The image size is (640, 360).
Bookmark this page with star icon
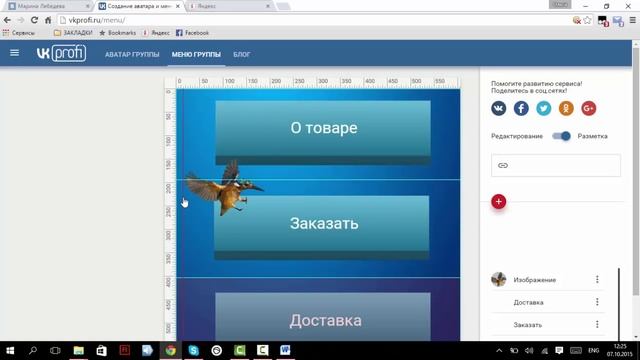[x=587, y=20]
